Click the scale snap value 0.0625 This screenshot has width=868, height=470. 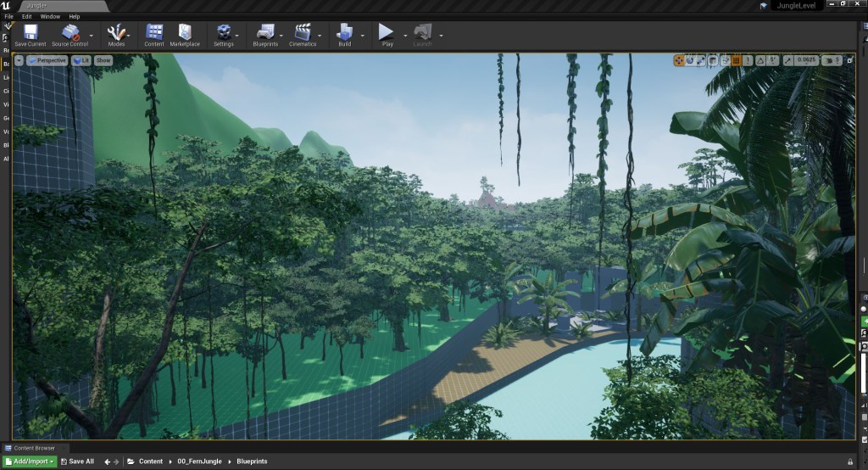coord(806,60)
